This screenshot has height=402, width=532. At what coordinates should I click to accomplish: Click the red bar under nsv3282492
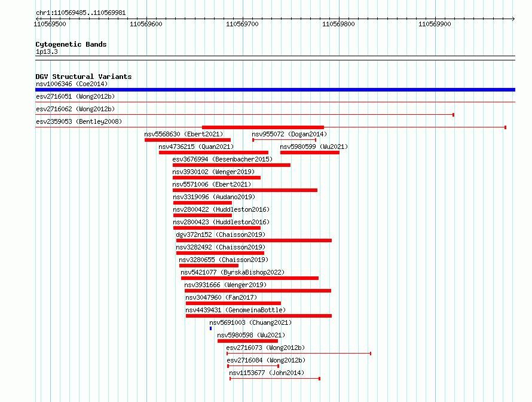[x=220, y=253]
